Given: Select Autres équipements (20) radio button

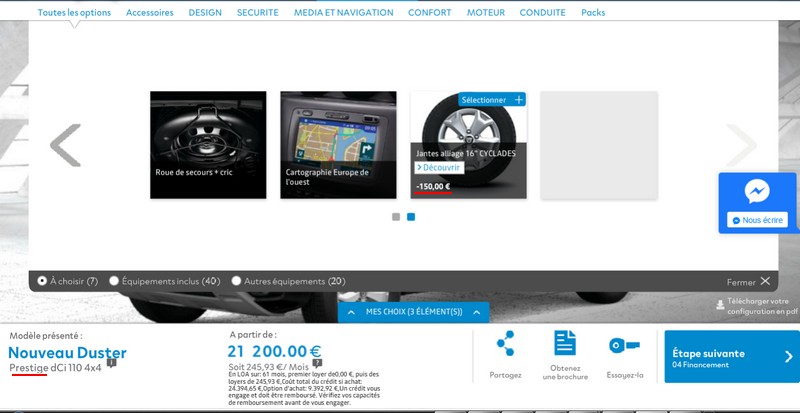Looking at the screenshot, I should [236, 281].
